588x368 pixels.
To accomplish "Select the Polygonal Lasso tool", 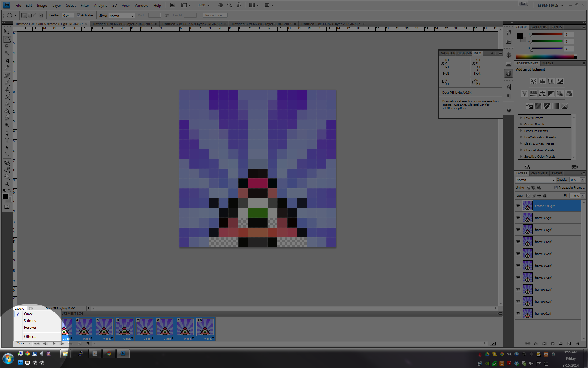I will pyautogui.click(x=7, y=46).
